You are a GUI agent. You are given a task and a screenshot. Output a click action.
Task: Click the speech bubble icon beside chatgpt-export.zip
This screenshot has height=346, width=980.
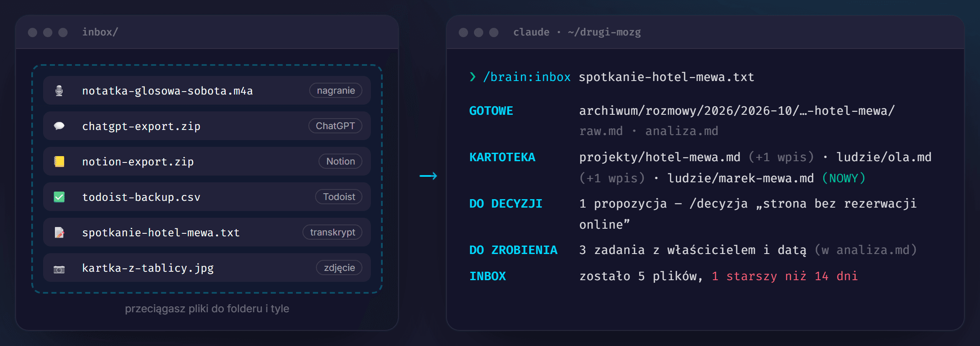point(59,126)
